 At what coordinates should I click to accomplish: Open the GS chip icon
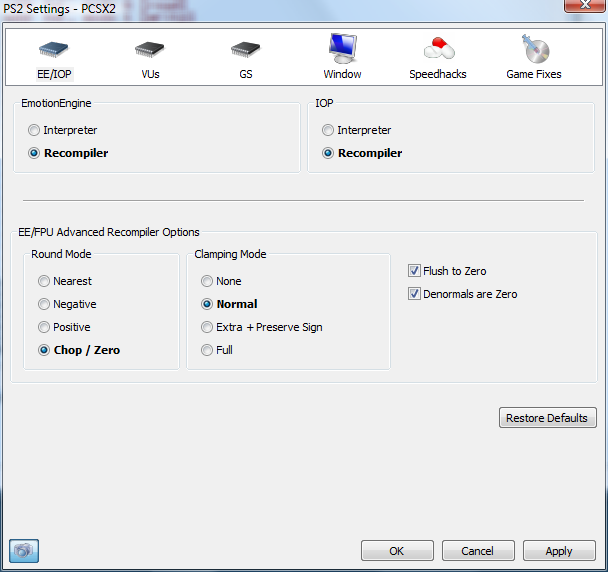(245, 49)
